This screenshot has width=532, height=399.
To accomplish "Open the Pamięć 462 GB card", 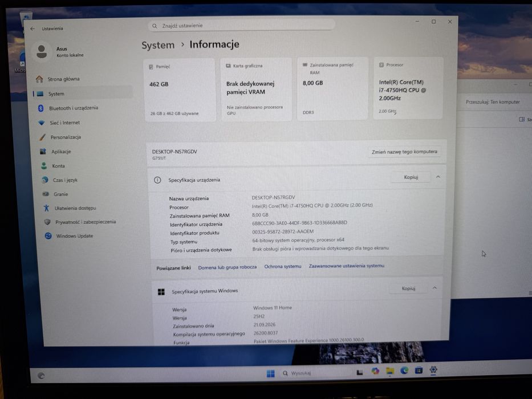I will click(180, 90).
